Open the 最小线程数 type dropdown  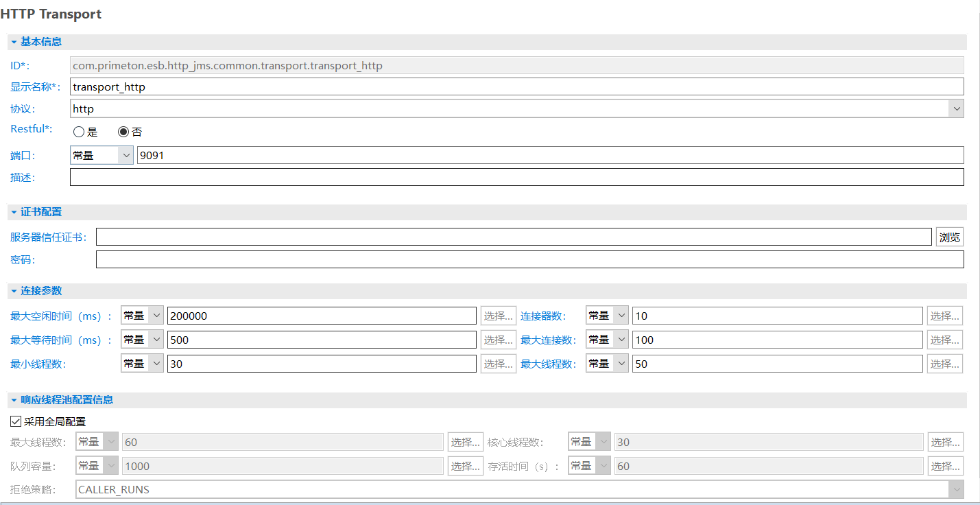142,364
